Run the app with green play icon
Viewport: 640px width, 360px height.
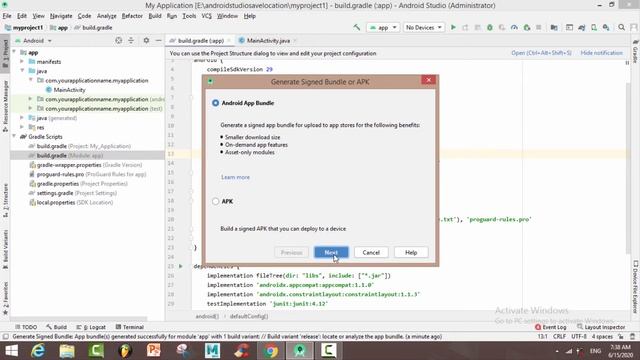[453, 27]
